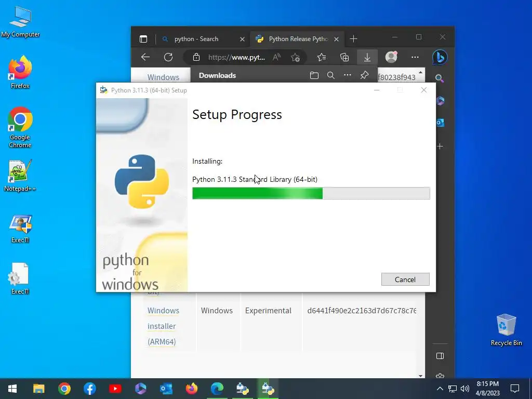The width and height of the screenshot is (532, 399).
Task: Open Edge tab actions menu icon
Action: (143, 39)
